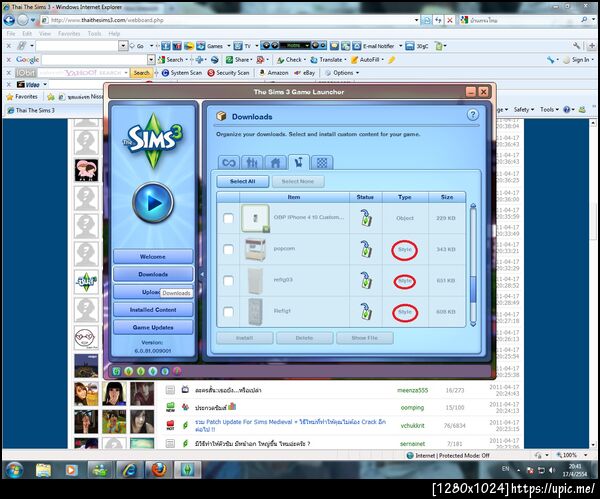Viewport: 600px width, 499px height.
Task: Click the first green expansion pack icon
Action: tap(117, 371)
